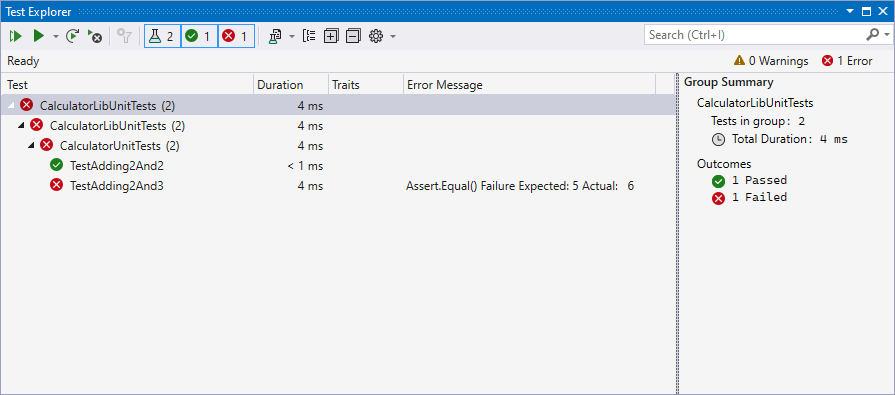The width and height of the screenshot is (895, 395).
Task: Sort by the Duration column header
Action: click(291, 85)
